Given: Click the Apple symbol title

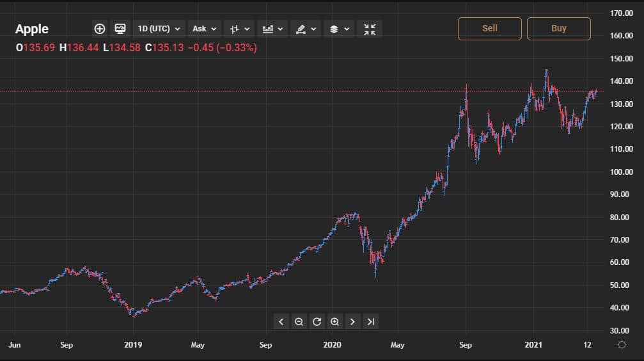Looking at the screenshot, I should [31, 29].
